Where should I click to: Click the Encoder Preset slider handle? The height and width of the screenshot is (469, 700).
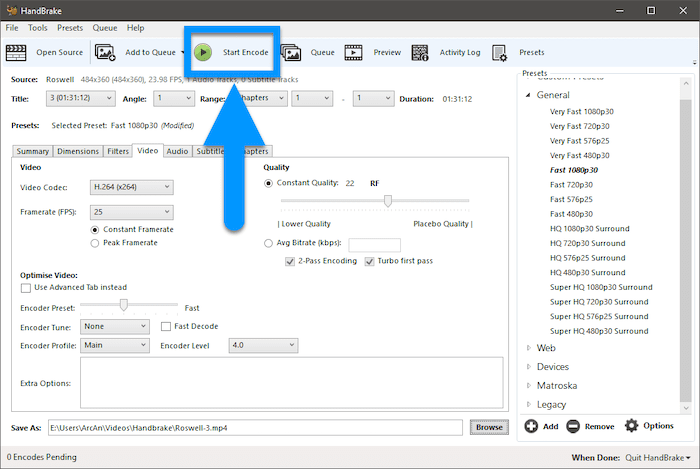click(124, 305)
